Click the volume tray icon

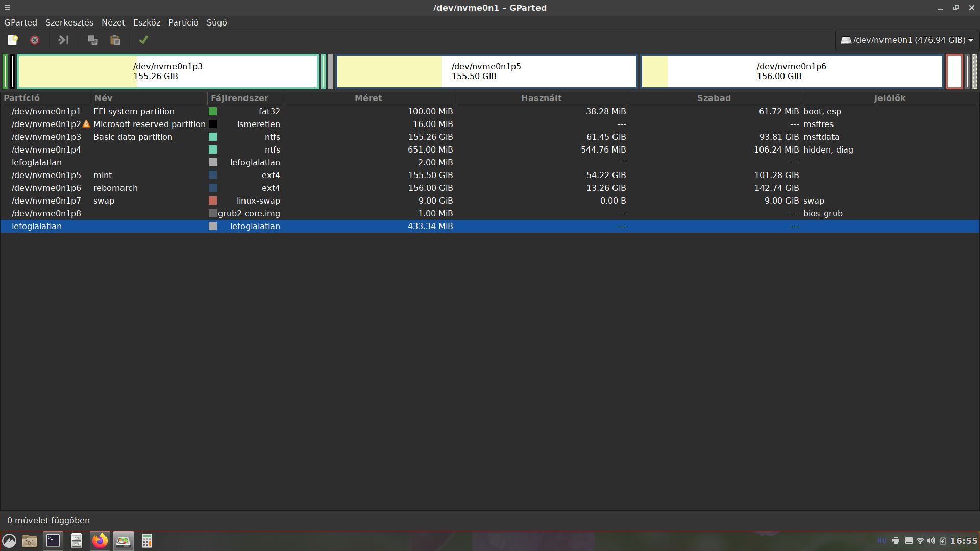pyautogui.click(x=931, y=541)
